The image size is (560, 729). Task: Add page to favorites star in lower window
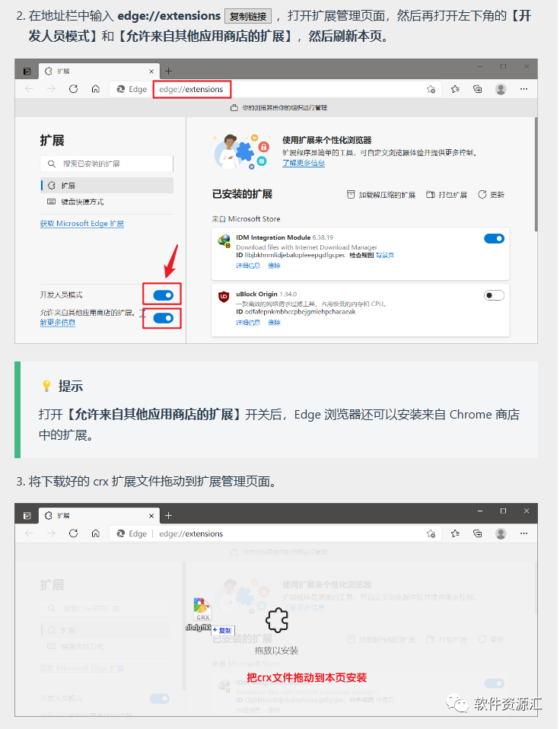431,533
